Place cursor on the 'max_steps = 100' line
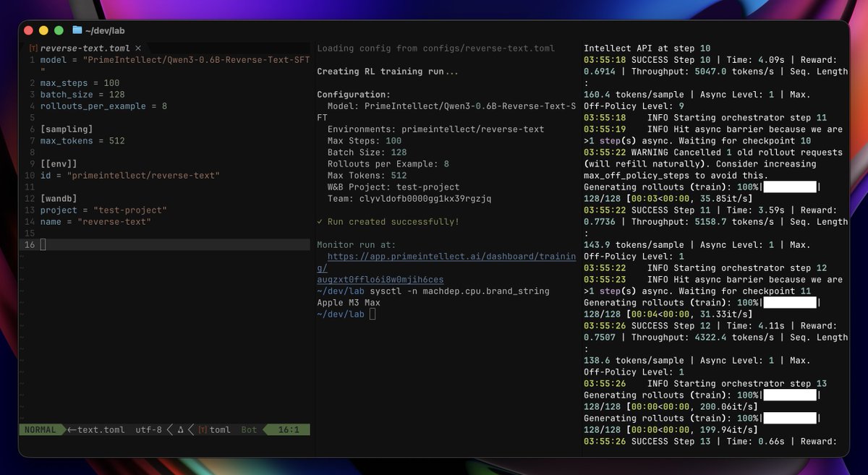This screenshot has width=868, height=475. pyautogui.click(x=80, y=83)
